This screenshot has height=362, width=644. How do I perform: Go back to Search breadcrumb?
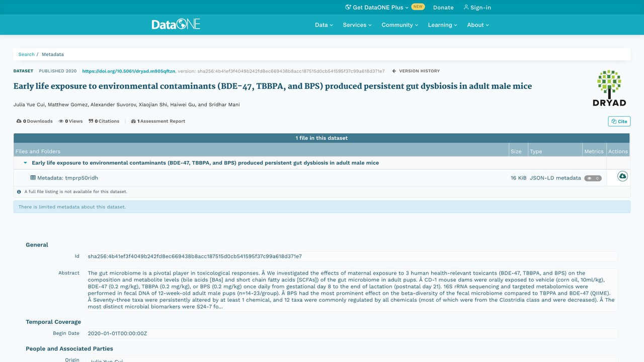(x=27, y=54)
